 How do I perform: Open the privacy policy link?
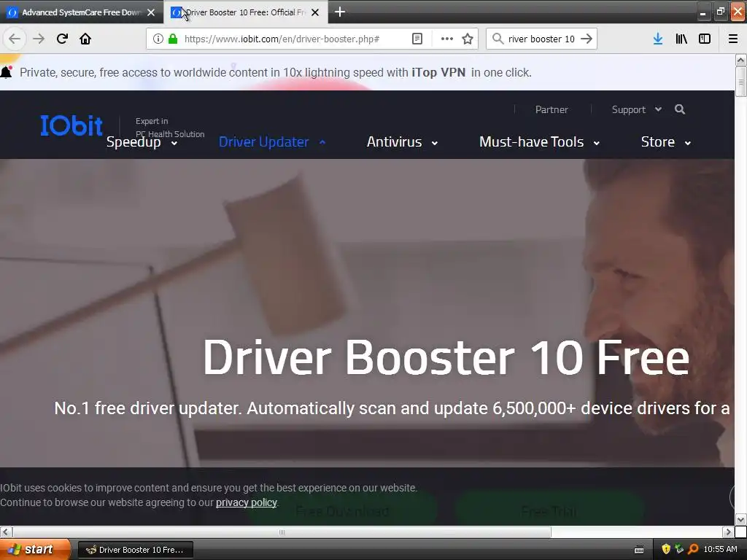tap(247, 502)
